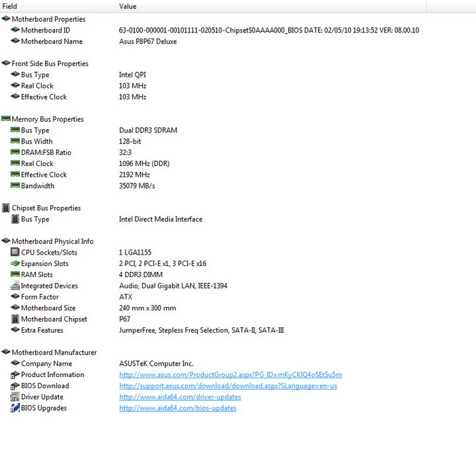Click the Motherboard Size icon
This screenshot has width=476, height=459.
click(x=15, y=308)
